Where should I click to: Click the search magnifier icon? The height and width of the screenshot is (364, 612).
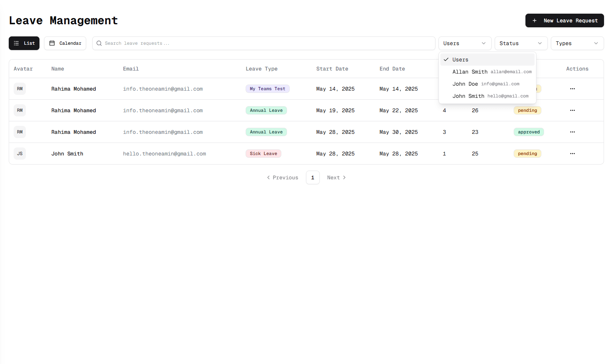(99, 43)
